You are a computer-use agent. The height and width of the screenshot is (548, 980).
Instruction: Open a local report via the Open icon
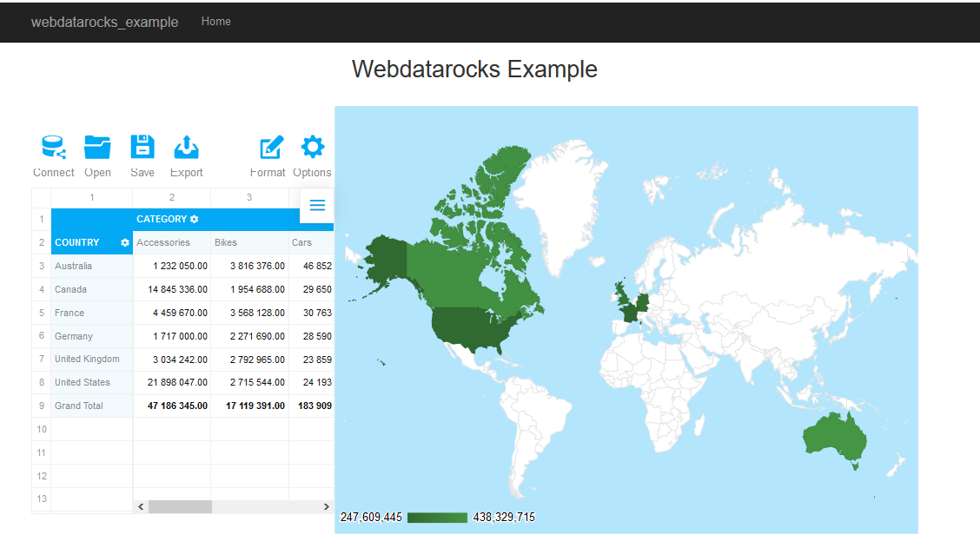[97, 148]
